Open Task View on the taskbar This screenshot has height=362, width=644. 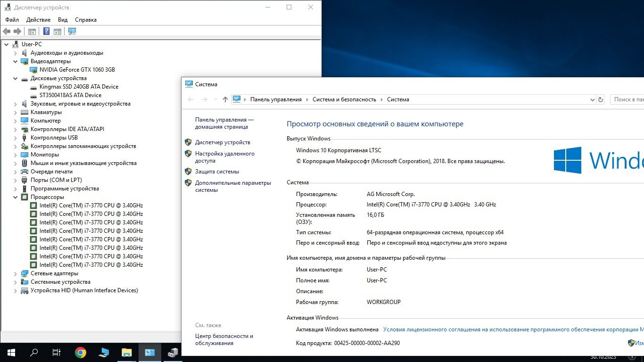coord(57,352)
